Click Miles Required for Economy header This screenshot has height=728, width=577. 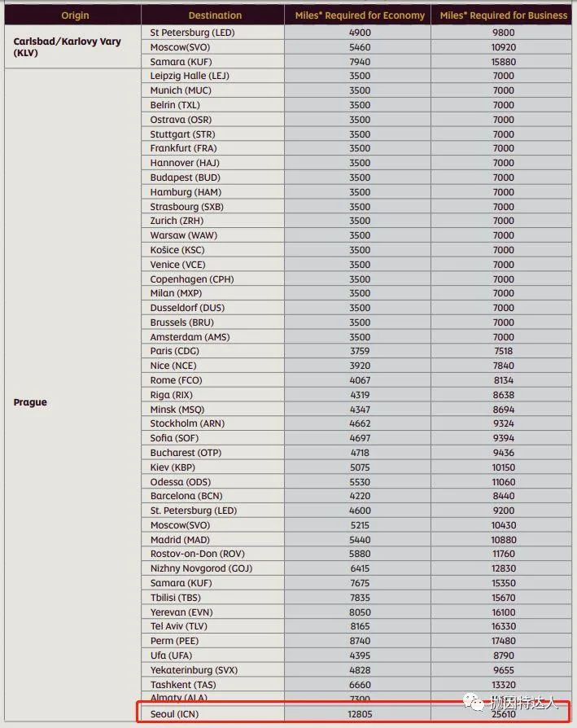point(359,15)
